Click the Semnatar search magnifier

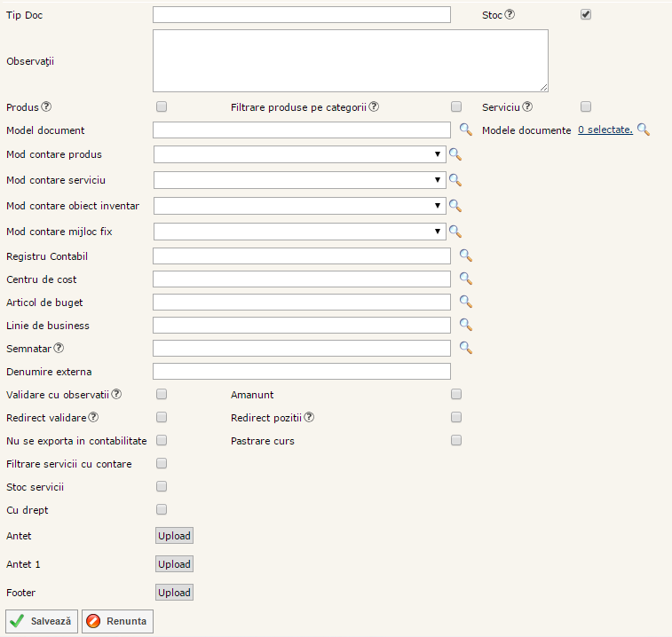tap(465, 348)
